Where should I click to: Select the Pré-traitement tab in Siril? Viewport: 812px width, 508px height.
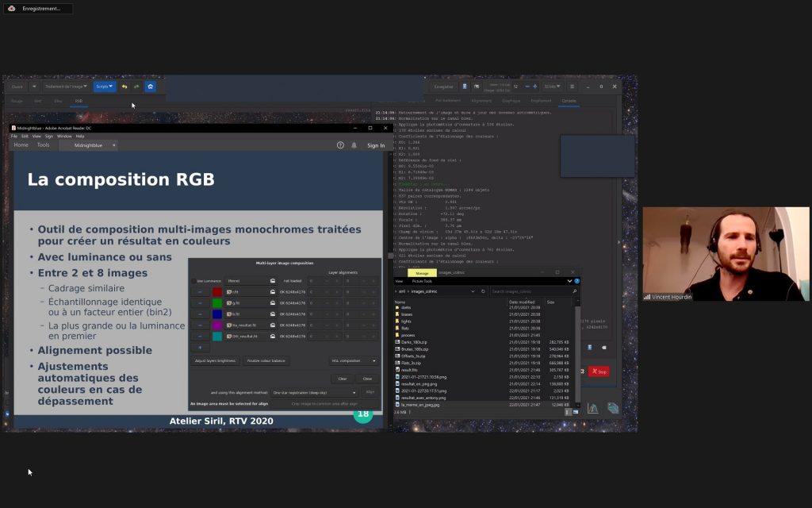point(447,101)
